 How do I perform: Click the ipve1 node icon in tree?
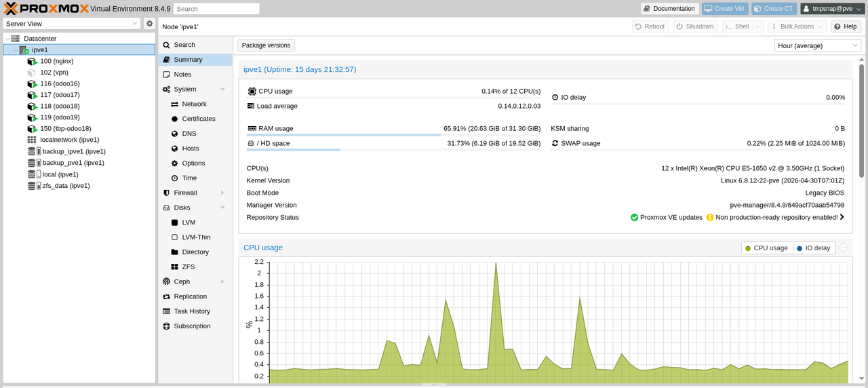coord(24,50)
